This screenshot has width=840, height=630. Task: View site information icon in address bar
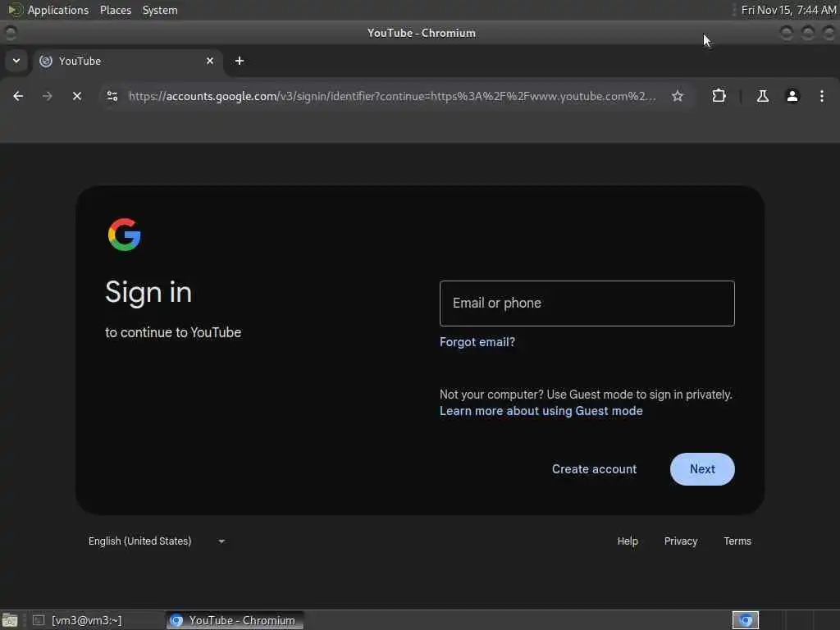coord(112,96)
